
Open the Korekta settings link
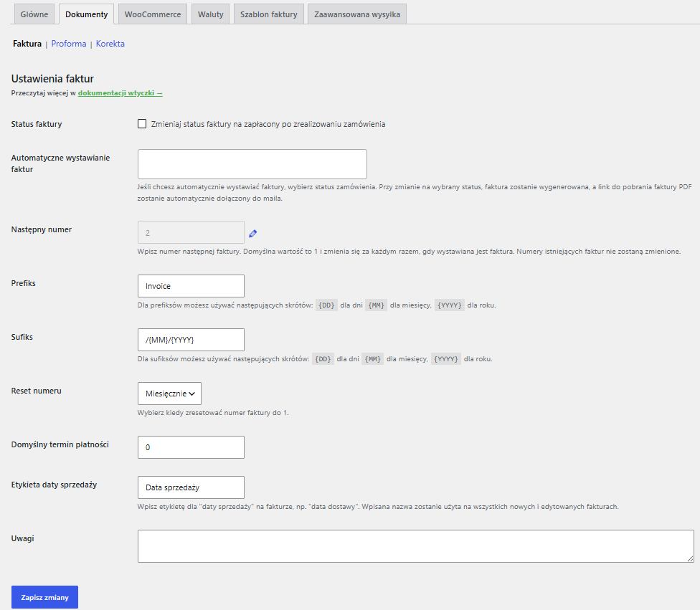(110, 44)
